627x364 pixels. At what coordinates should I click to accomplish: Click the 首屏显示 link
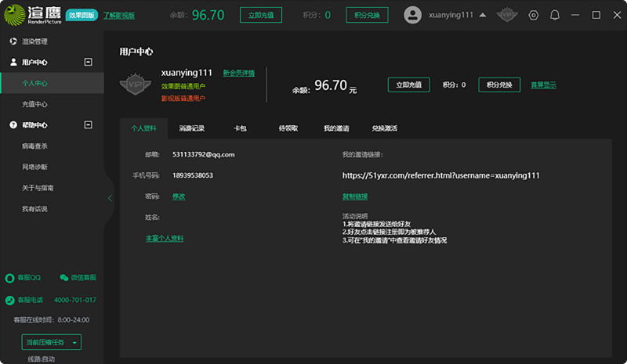[543, 85]
